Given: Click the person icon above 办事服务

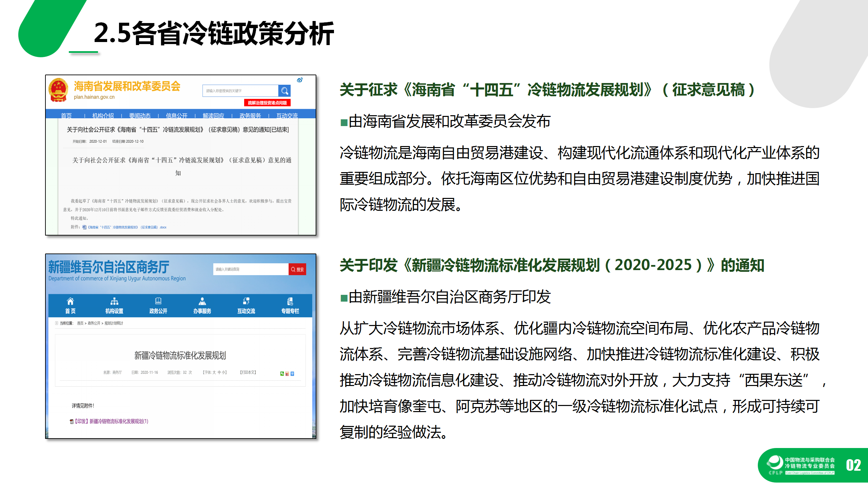Looking at the screenshot, I should pyautogui.click(x=202, y=301).
